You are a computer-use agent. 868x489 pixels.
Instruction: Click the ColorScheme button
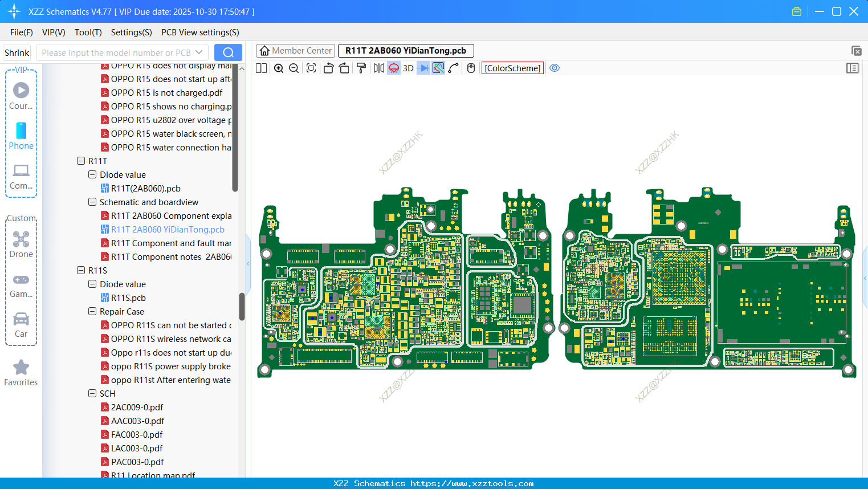pos(512,68)
